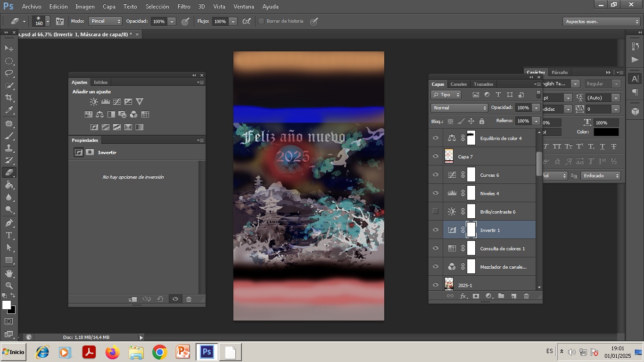
Task: Click the Capas panel vertical scrollbar
Action: (539, 164)
